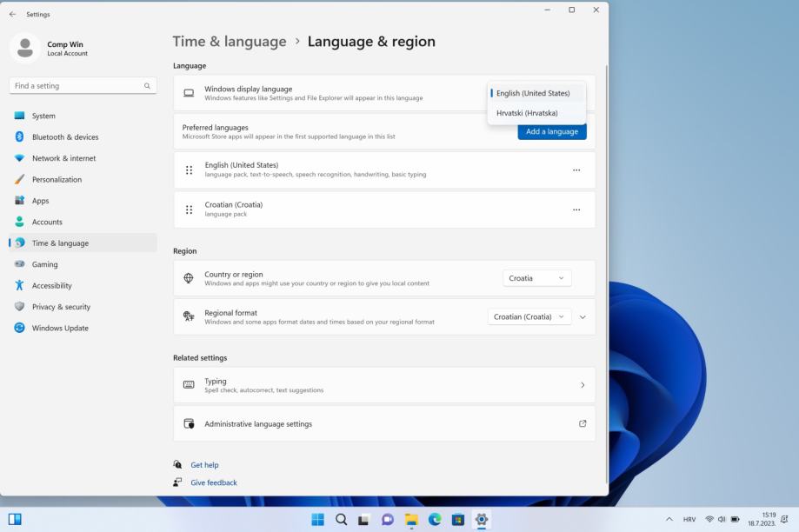Open Windows Update page
Screen dimensions: 799x532
[x=83, y=329]
